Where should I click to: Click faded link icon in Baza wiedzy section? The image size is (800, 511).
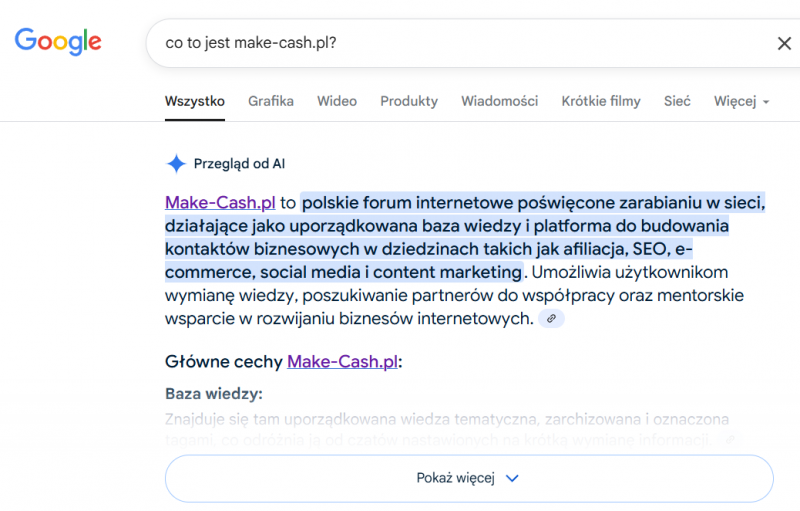coord(730,440)
